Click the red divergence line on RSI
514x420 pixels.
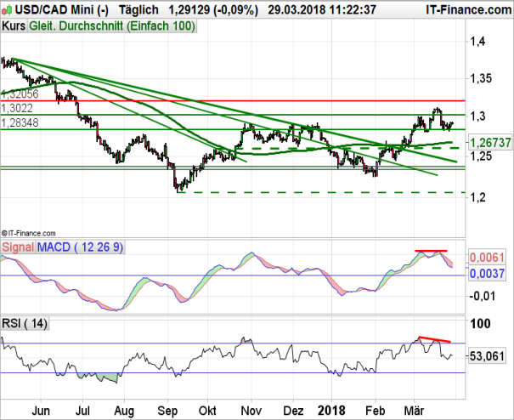click(x=435, y=339)
